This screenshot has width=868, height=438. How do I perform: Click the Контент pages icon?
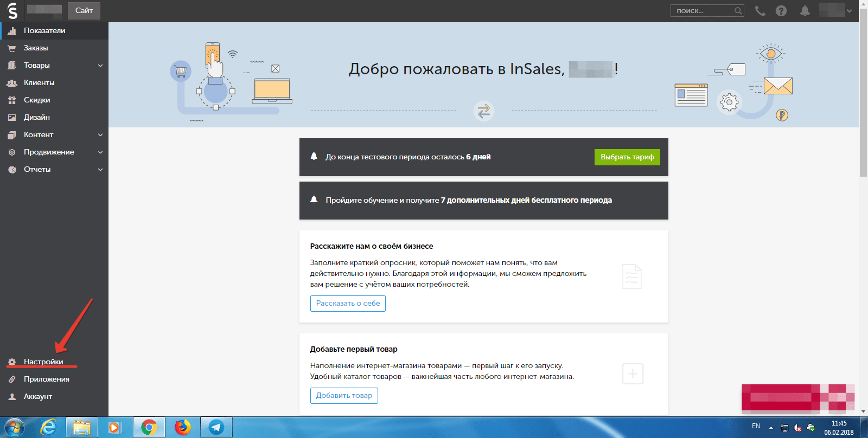tap(12, 135)
